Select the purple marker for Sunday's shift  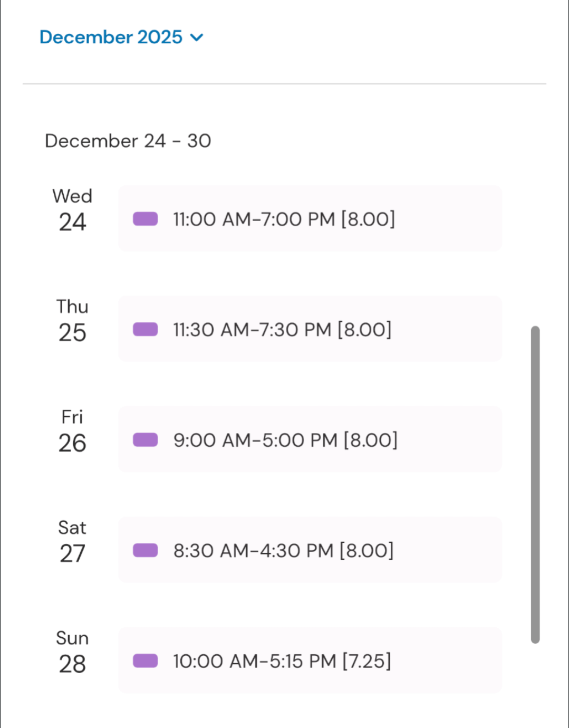145,660
